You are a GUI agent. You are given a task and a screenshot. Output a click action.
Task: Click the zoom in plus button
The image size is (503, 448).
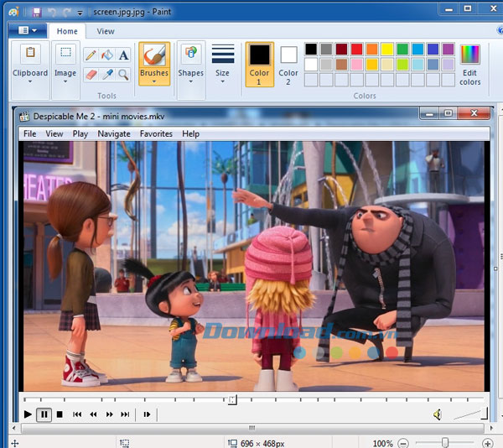pyautogui.click(x=488, y=443)
